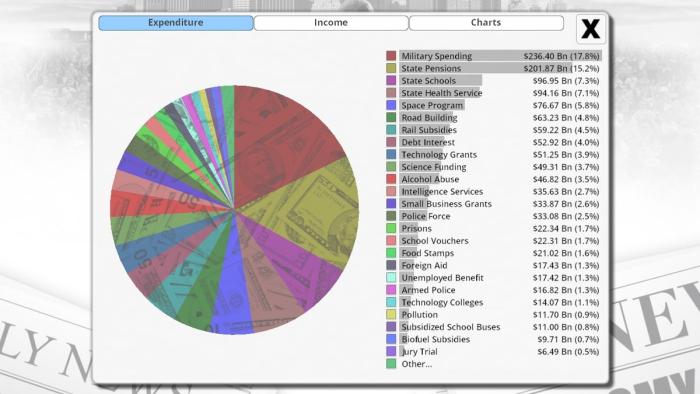Select the Unemployed Benefit label
This screenshot has height=394, width=700.
click(442, 278)
